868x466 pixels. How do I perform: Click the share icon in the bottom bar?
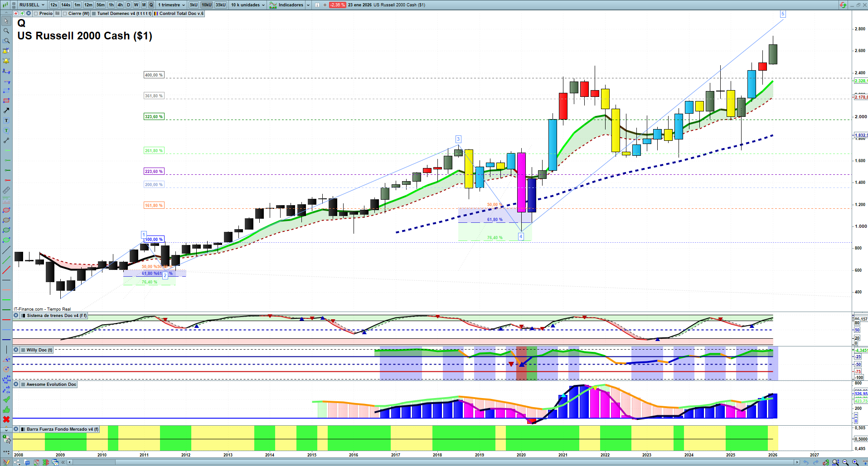click(17, 462)
